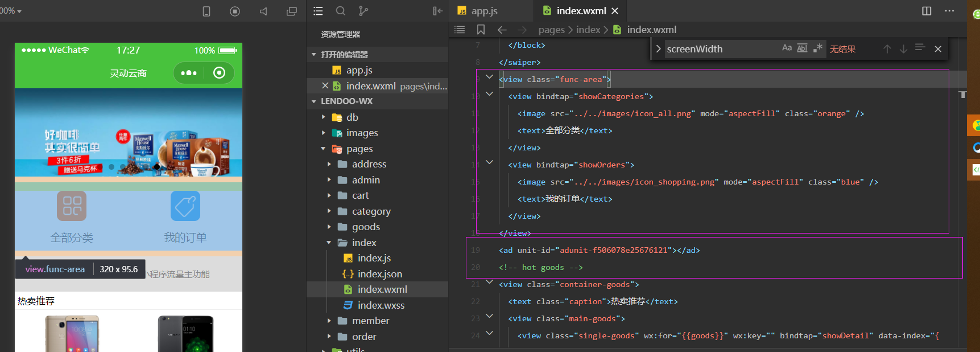
Task: Switch to the app.js editor tab
Action: coord(490,11)
